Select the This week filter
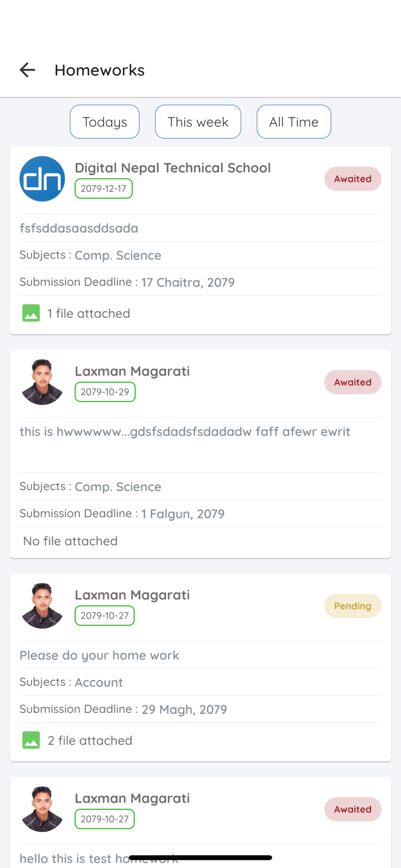Viewport: 401px width, 868px height. [198, 122]
